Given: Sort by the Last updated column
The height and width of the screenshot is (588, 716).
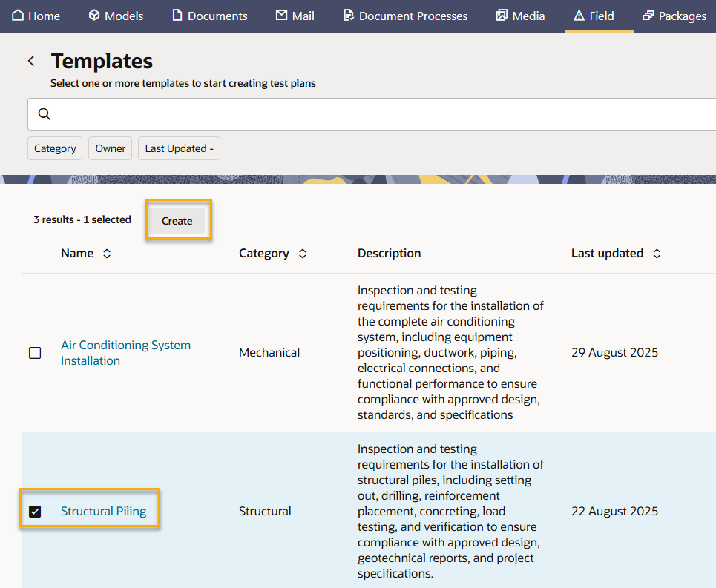Looking at the screenshot, I should 657,254.
